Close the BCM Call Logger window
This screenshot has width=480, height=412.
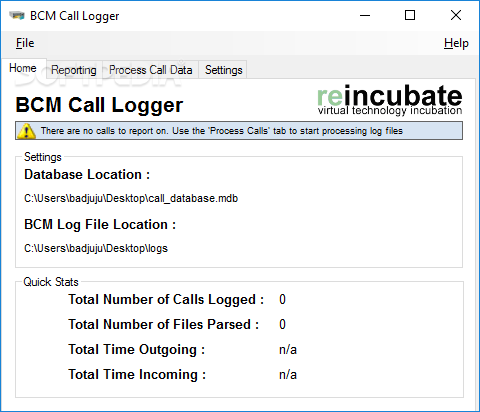click(456, 15)
